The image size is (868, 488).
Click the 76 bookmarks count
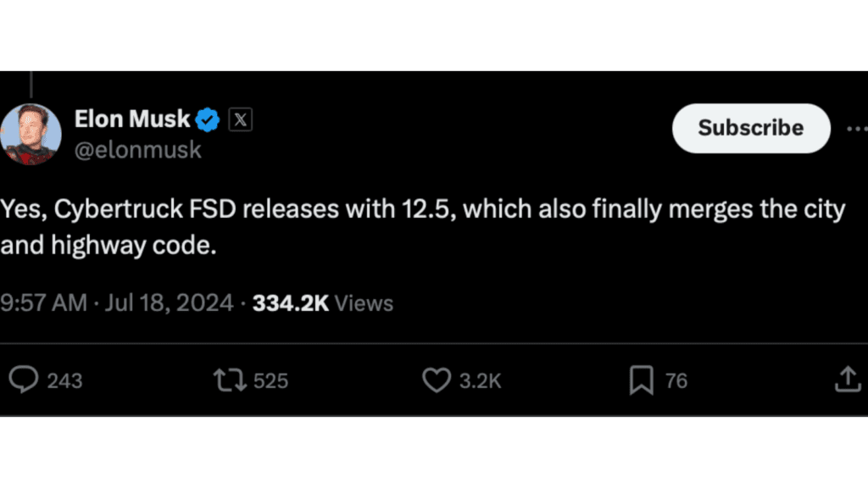676,381
